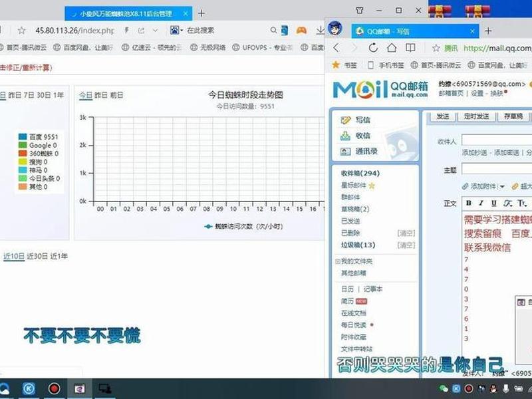This screenshot has height=399, width=532.
Task: Open 日历 calendar link
Action: (347, 289)
